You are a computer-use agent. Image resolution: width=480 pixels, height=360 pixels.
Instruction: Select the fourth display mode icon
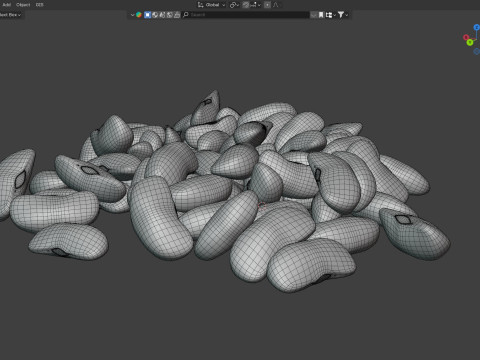[170, 15]
